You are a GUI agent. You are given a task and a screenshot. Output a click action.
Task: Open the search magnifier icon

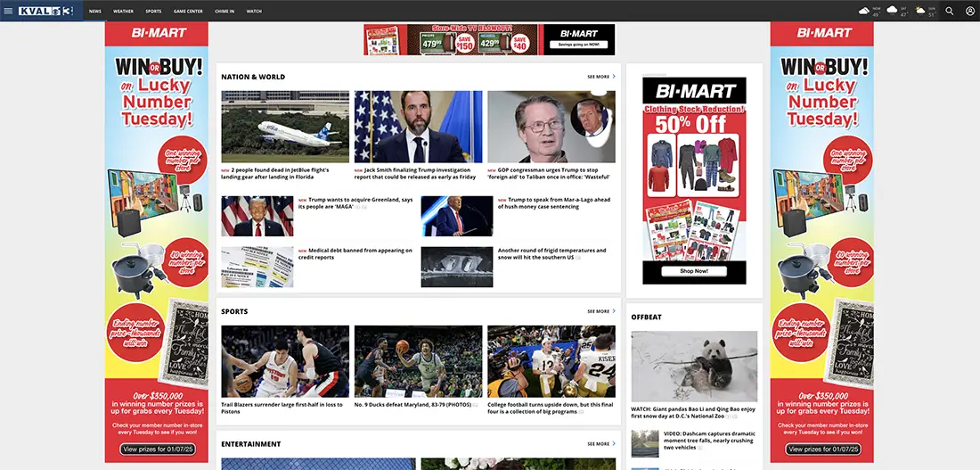tap(950, 11)
